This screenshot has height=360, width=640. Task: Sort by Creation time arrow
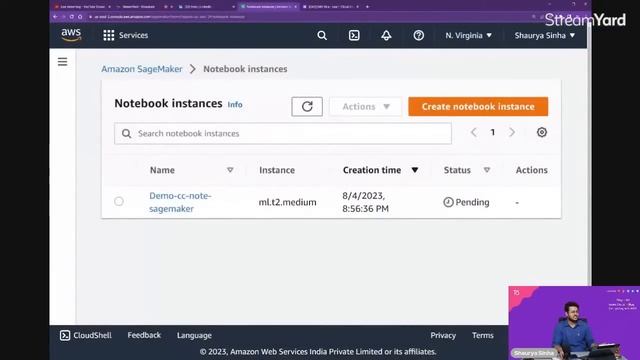[415, 170]
